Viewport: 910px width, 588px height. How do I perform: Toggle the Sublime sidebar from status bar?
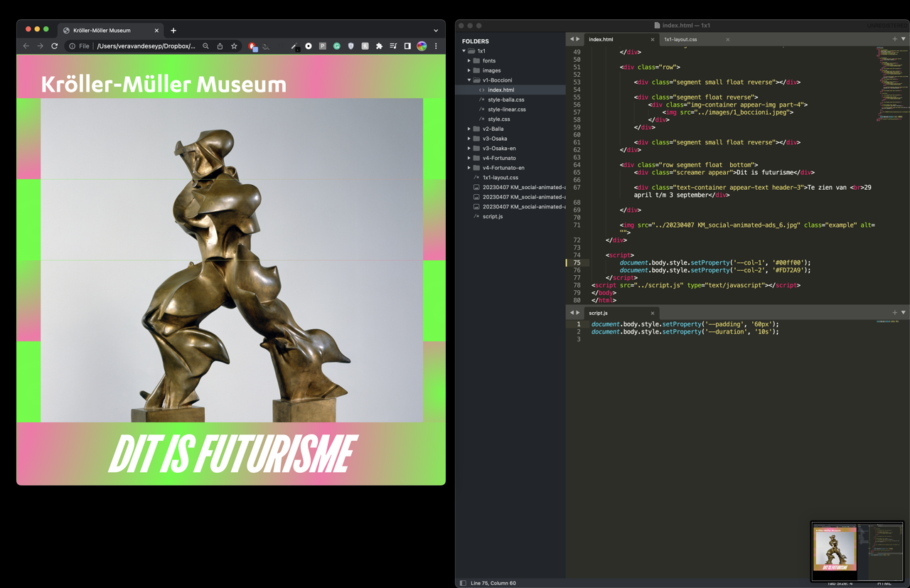click(x=463, y=583)
